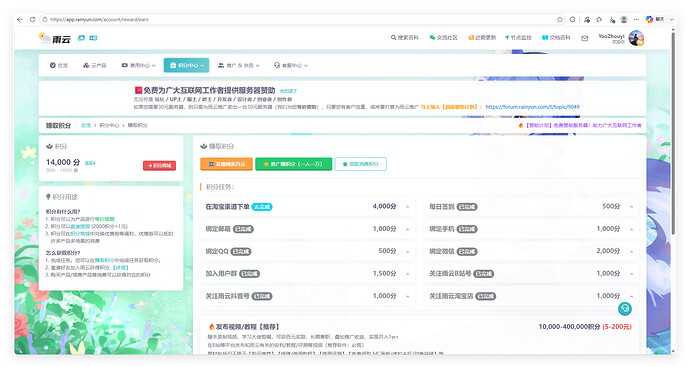The width and height of the screenshot is (690, 367).
Task: Collapse the 关注雨云淘宝店 task row
Action: (631, 296)
